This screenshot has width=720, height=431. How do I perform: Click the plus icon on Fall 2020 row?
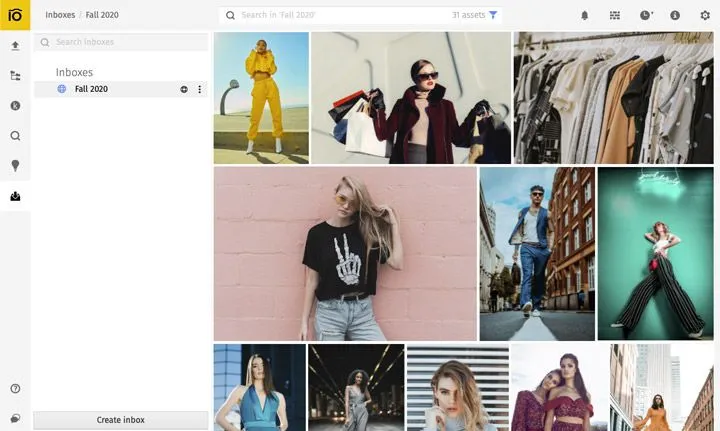tap(184, 89)
